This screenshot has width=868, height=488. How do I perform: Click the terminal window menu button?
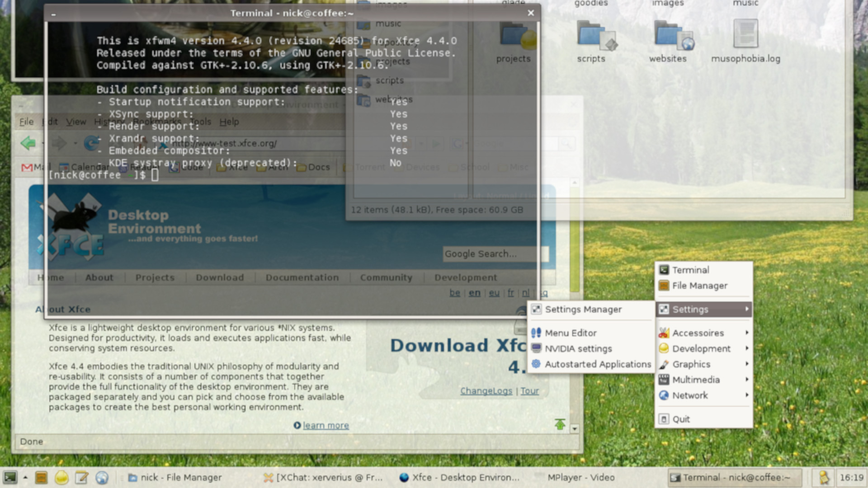(53, 14)
